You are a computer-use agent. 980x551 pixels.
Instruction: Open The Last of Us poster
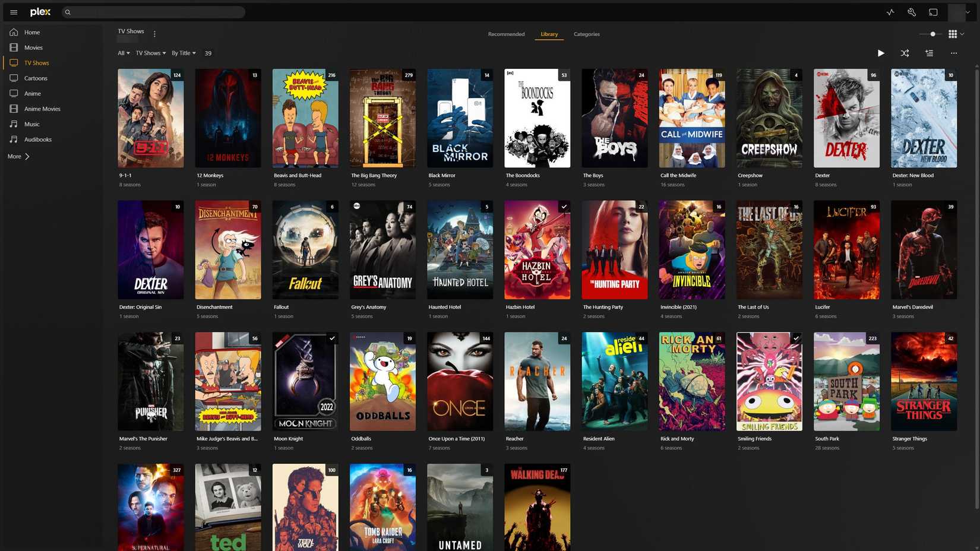point(769,250)
